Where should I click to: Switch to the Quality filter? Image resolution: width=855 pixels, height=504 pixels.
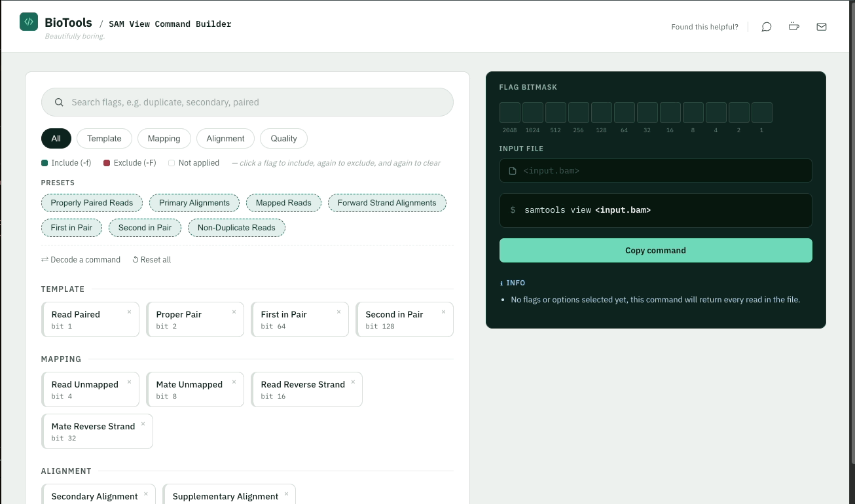click(x=283, y=138)
